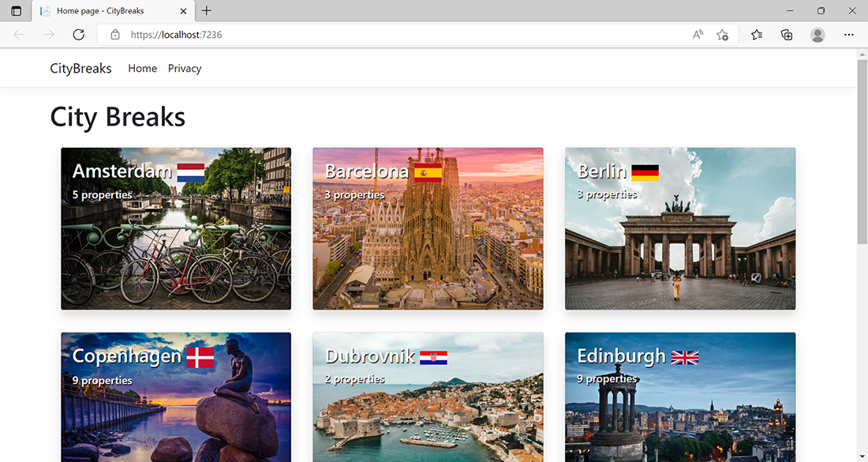Click the City Breaks page heading
The image size is (868, 462).
[118, 117]
